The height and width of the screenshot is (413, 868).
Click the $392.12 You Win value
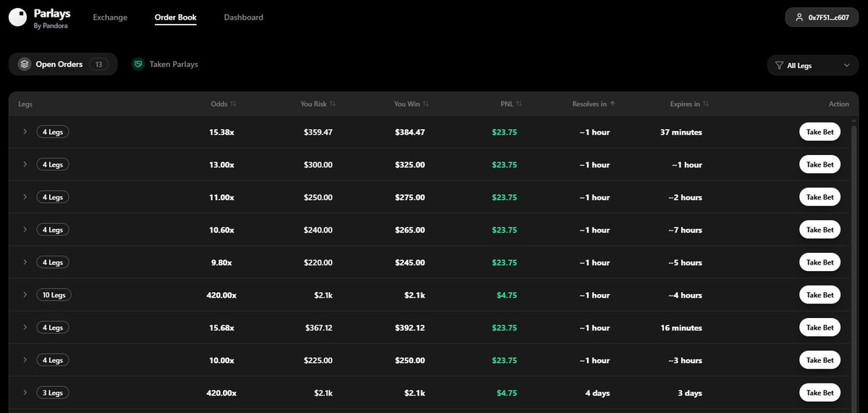pos(410,328)
